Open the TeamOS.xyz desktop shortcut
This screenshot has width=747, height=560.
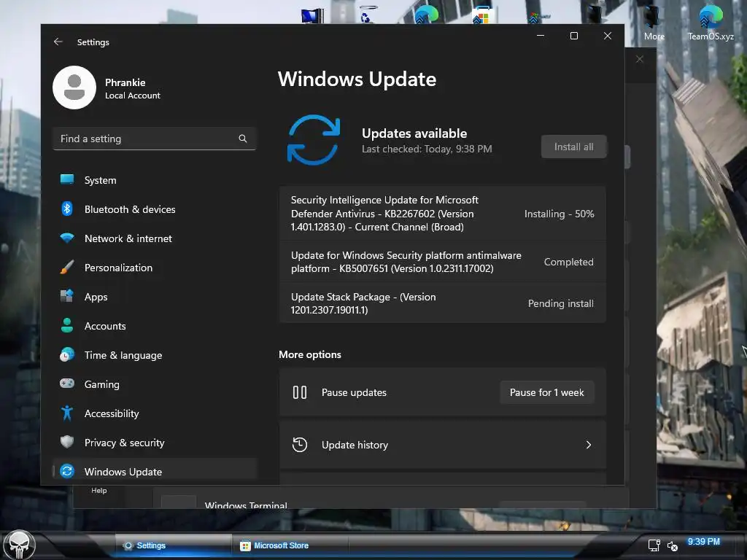pos(711,22)
